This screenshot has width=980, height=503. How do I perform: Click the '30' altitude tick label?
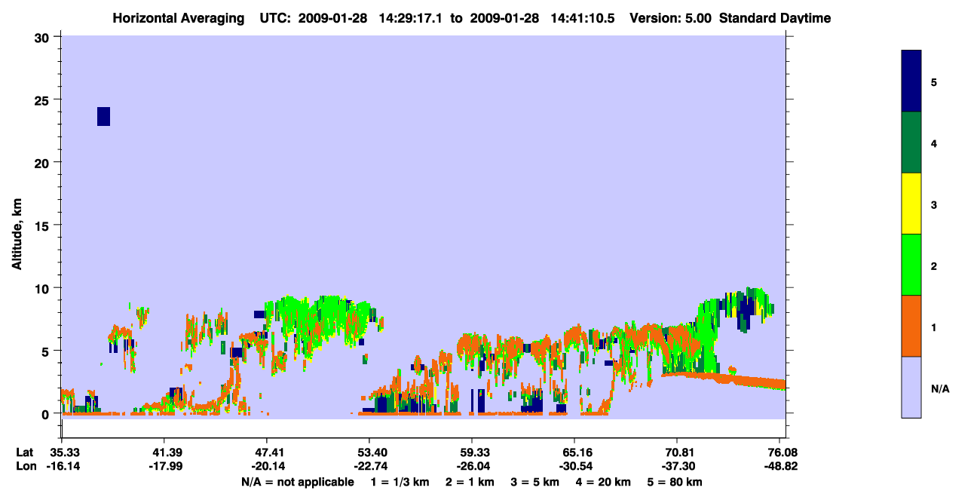[x=44, y=37]
